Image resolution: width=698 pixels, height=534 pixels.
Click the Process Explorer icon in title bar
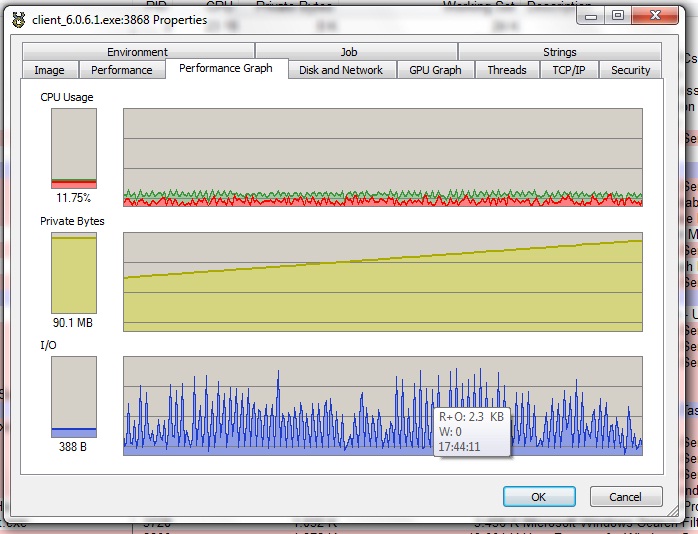pos(18,20)
